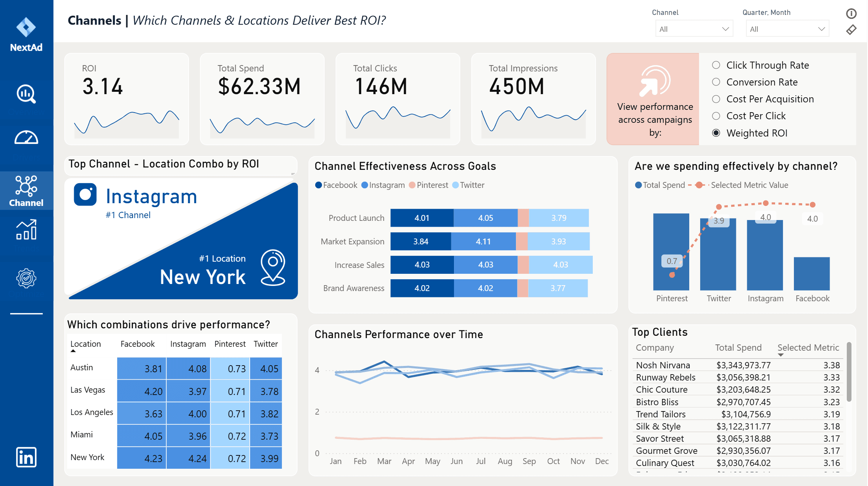Open the bar chart trend page icon
This screenshot has width=868, height=486.
[26, 230]
